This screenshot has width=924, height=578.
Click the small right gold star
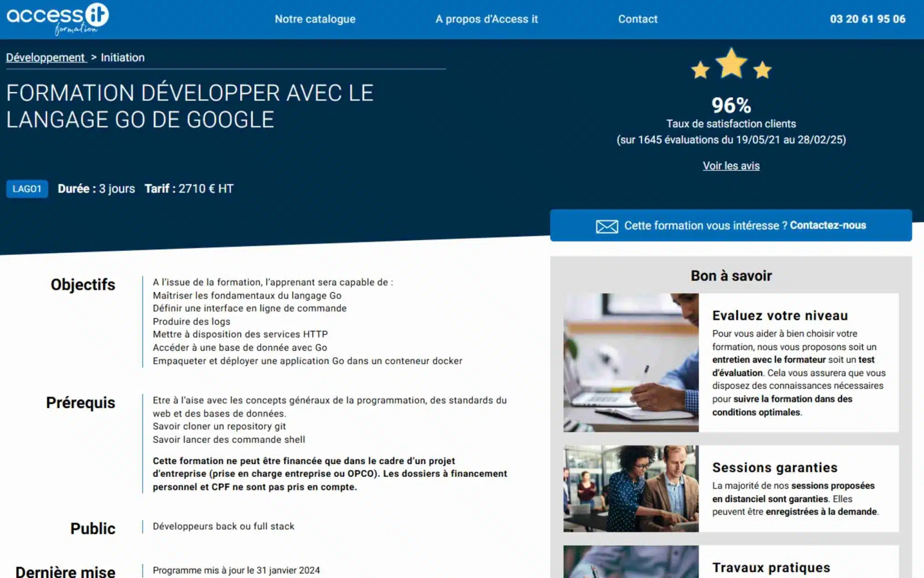point(762,70)
